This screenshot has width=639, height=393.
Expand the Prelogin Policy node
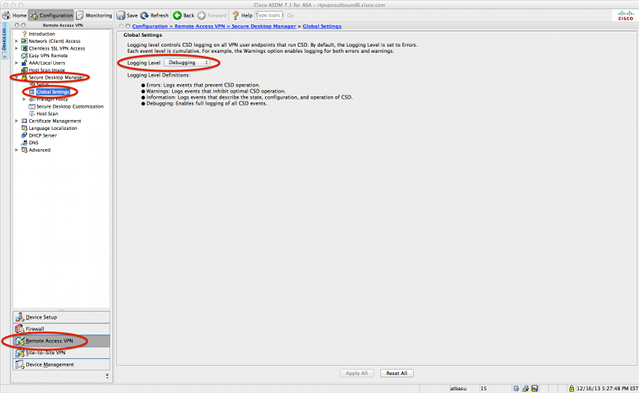(x=24, y=99)
